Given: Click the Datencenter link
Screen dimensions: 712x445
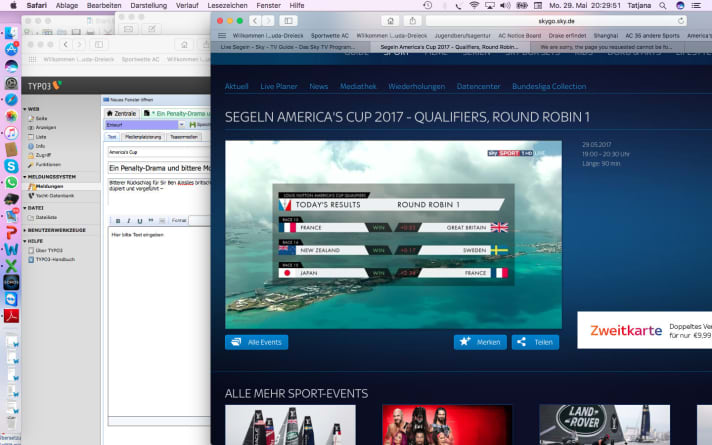Looking at the screenshot, I should coord(478,86).
